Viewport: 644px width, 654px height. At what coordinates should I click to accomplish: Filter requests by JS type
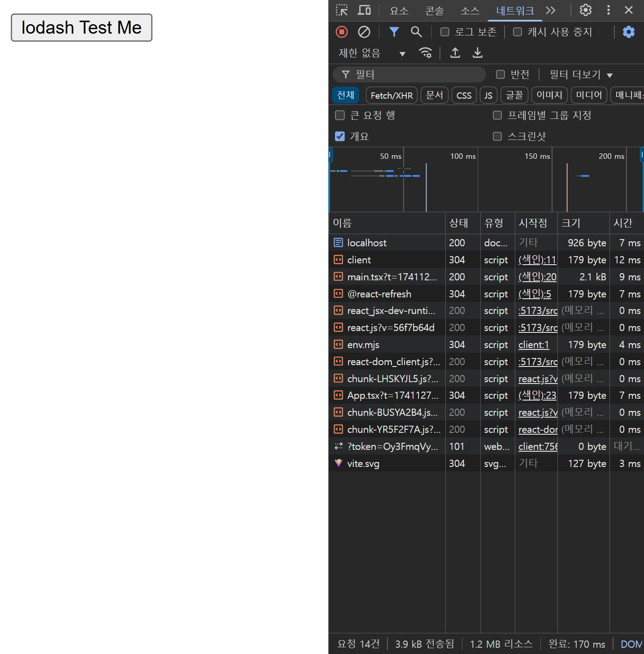coord(488,95)
